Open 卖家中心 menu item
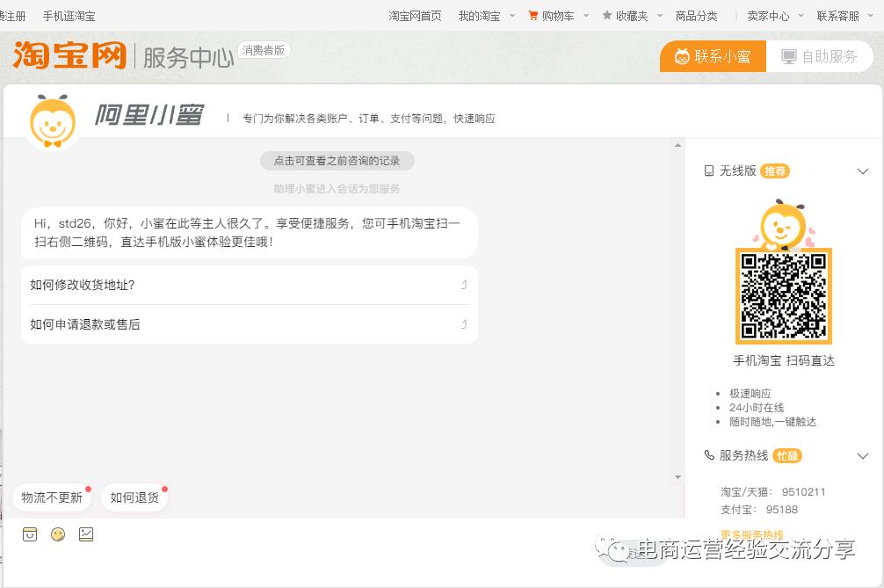Screen dimensions: 884x588 point(768,16)
